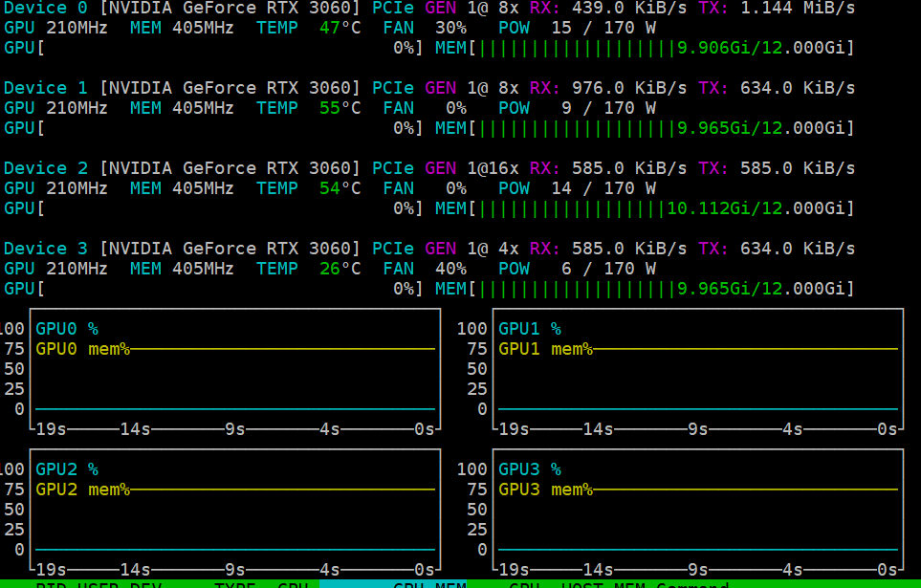Select the 55°C temperature reading

[x=340, y=108]
